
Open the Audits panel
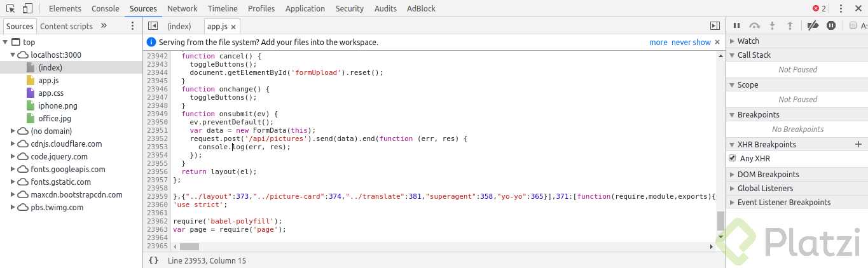point(385,8)
